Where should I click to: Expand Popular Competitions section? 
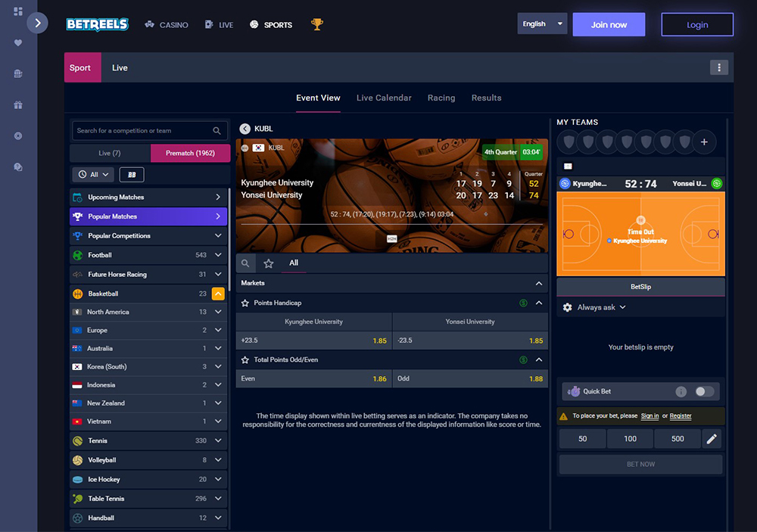(218, 235)
